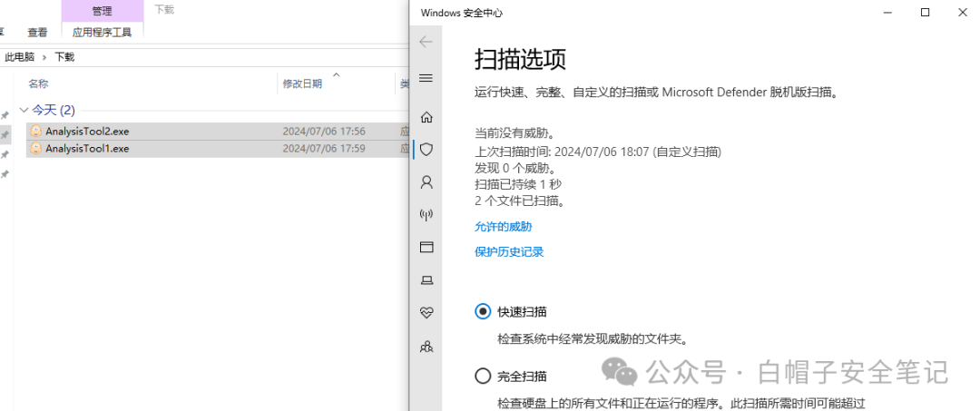Open App & browser control icon
980x411 pixels.
click(426, 248)
